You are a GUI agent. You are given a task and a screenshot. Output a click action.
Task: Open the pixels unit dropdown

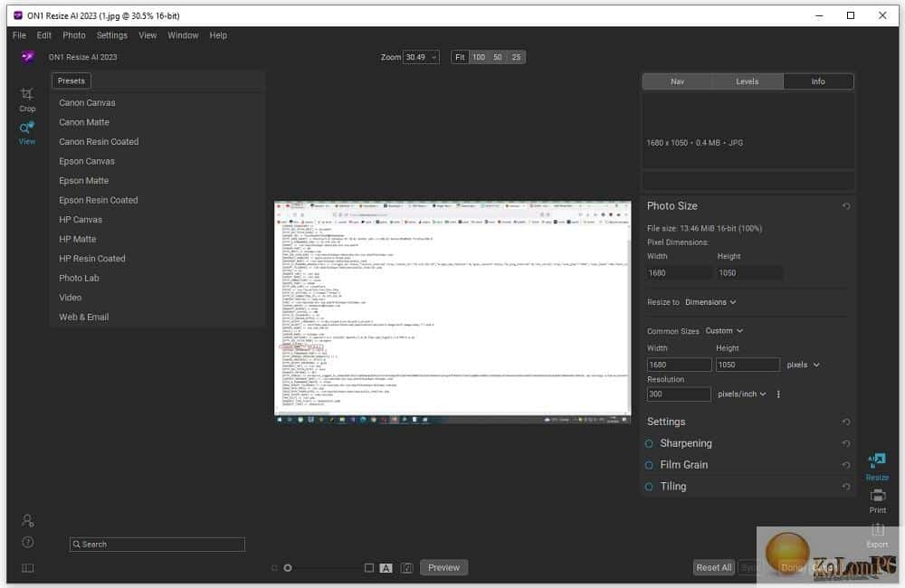tap(803, 365)
